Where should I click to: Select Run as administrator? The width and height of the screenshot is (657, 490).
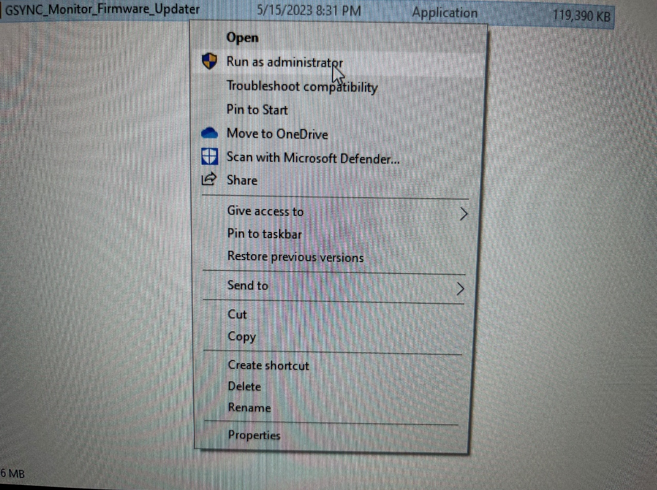[x=285, y=62]
